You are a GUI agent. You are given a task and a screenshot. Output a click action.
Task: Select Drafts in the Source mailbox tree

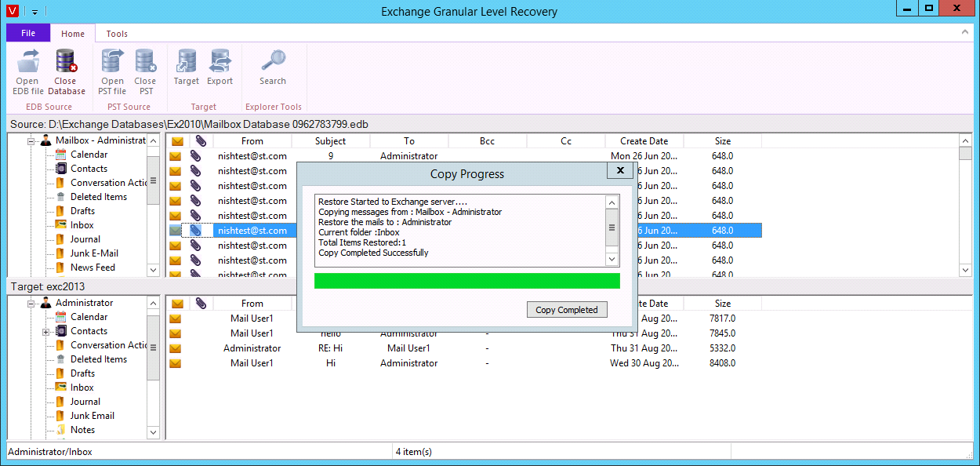coord(82,211)
